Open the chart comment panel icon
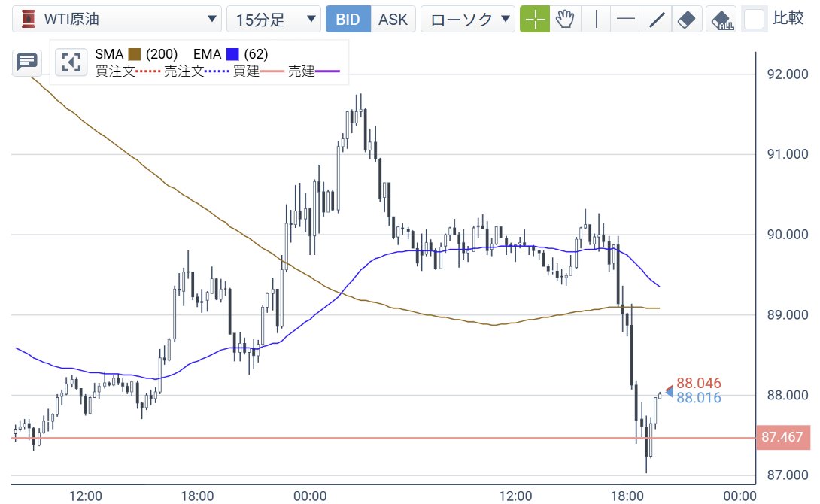The image size is (820, 504). 27,62
